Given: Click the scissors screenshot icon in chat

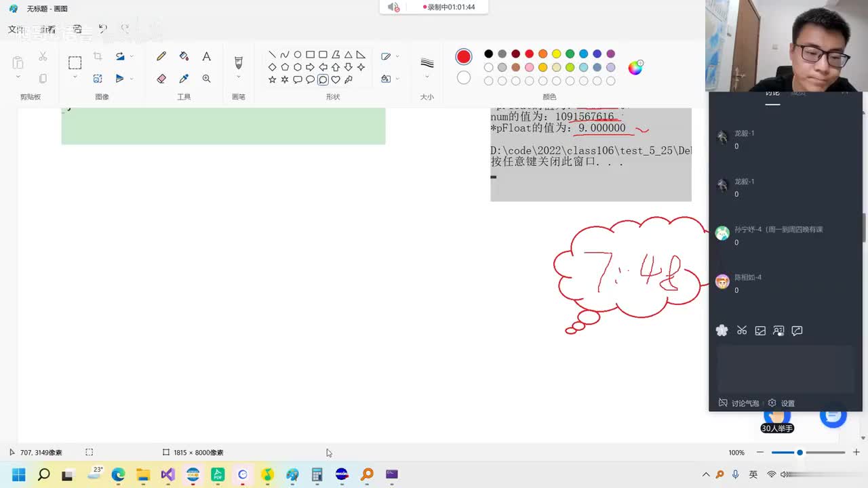Looking at the screenshot, I should (x=742, y=331).
